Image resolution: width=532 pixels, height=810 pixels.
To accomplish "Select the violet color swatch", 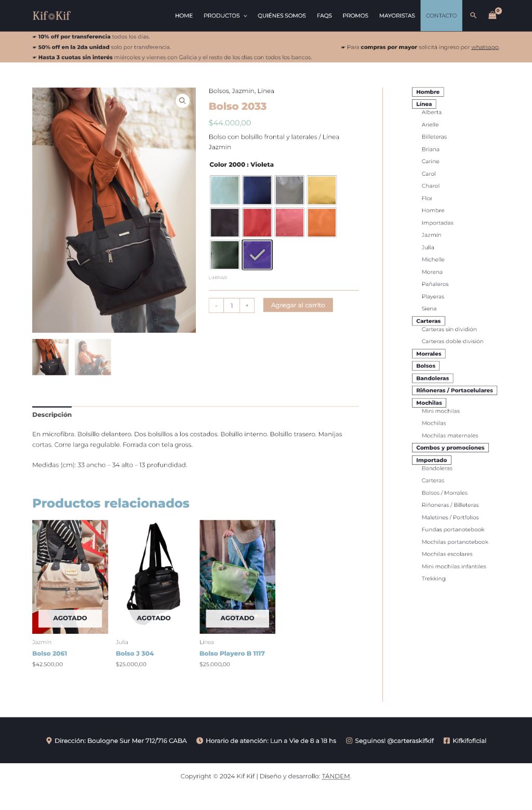I will point(257,255).
